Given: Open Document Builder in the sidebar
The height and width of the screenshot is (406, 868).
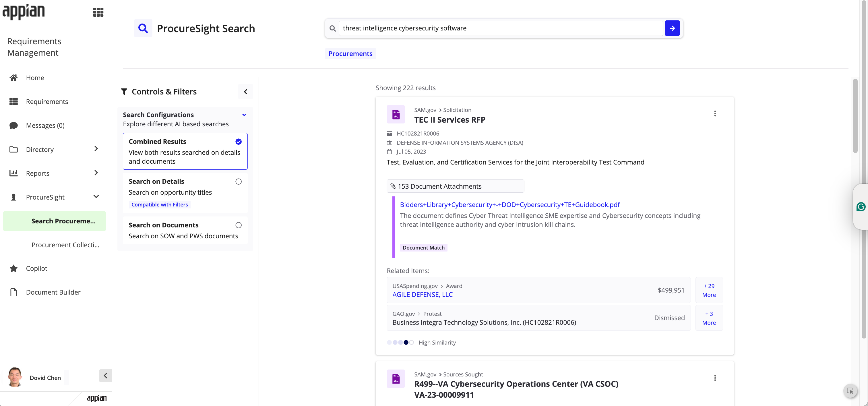Looking at the screenshot, I should click(53, 292).
